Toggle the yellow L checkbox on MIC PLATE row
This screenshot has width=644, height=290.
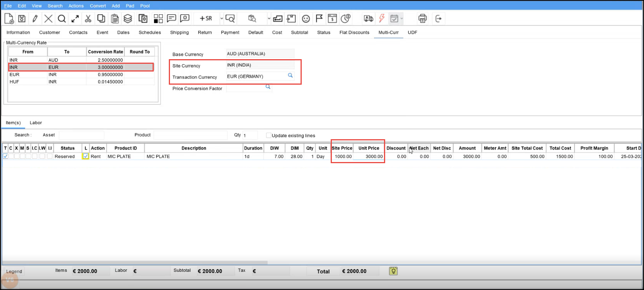pyautogui.click(x=86, y=157)
